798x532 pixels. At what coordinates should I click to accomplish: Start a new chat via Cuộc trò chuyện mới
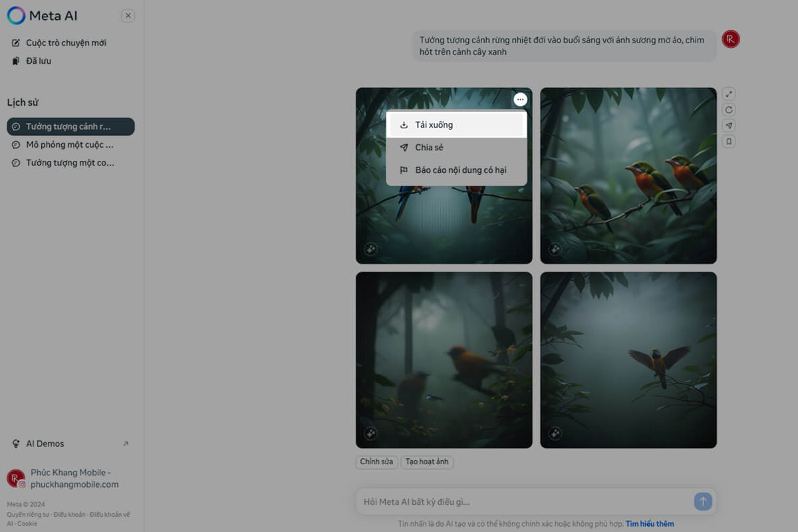point(65,43)
